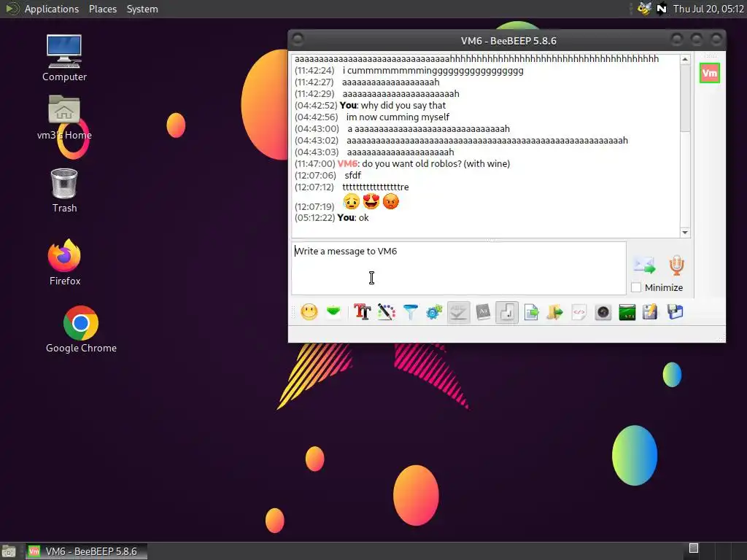Screen dimensions: 747x560
Task: Click the VM6 - BeeBEEP 5.8.6 title bar
Action: pos(508,41)
